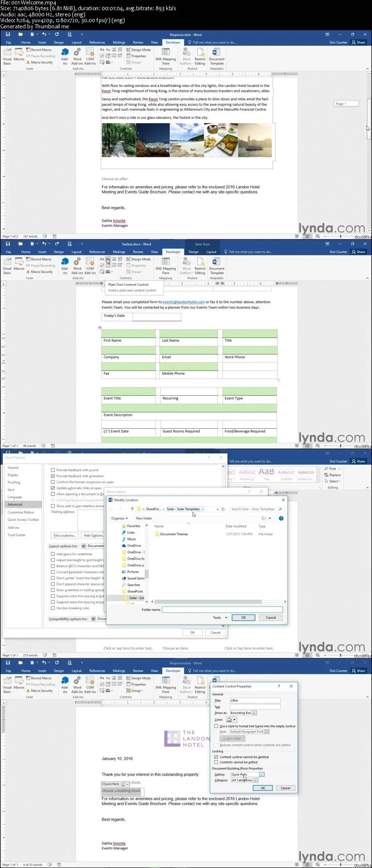Uncheck Content control cannot be deleted
Screen dimensions: 372x868
216,757
